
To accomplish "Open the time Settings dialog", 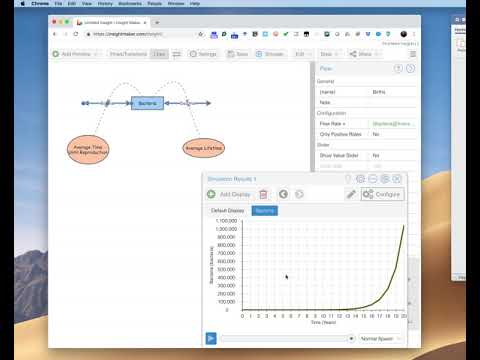I will tap(203, 54).
